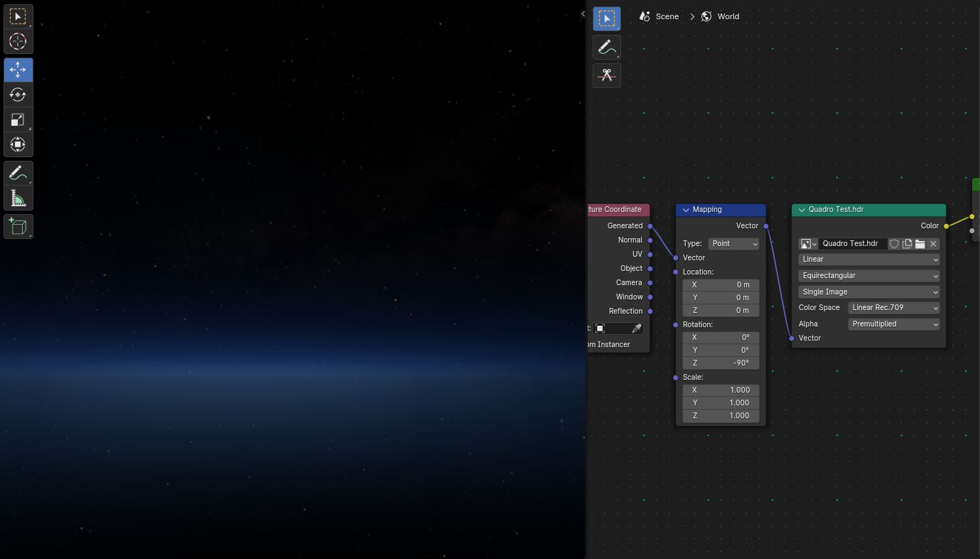Collapse the Mapping node

point(686,210)
